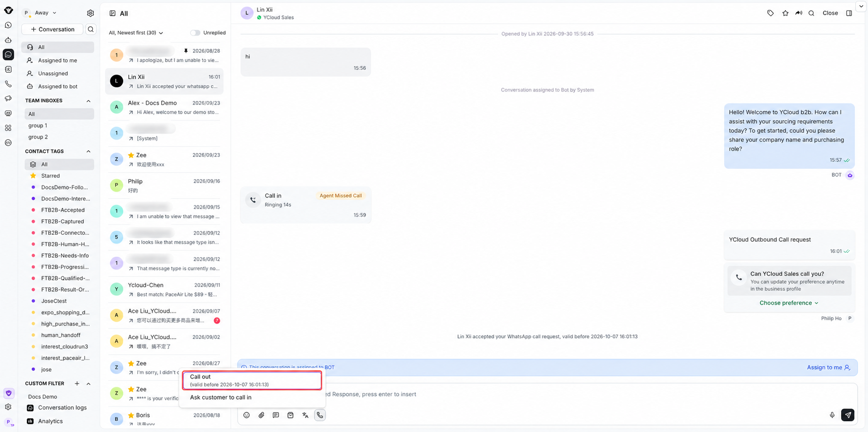Add a tag using the header tag icon
This screenshot has height=432, width=868.
[770, 13]
